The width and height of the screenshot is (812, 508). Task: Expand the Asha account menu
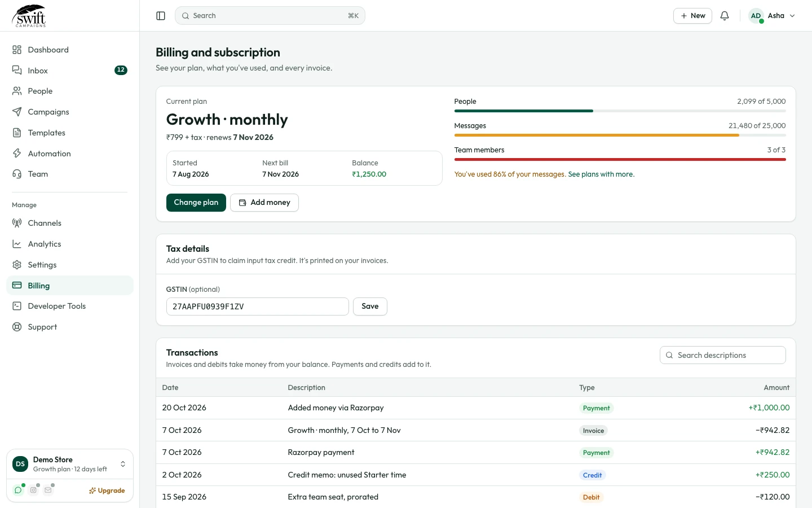[x=773, y=16]
